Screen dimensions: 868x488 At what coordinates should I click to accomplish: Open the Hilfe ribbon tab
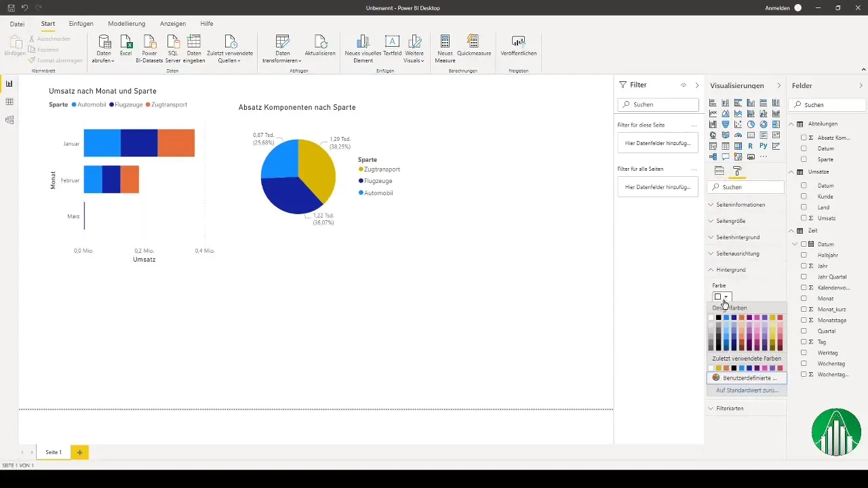(207, 24)
